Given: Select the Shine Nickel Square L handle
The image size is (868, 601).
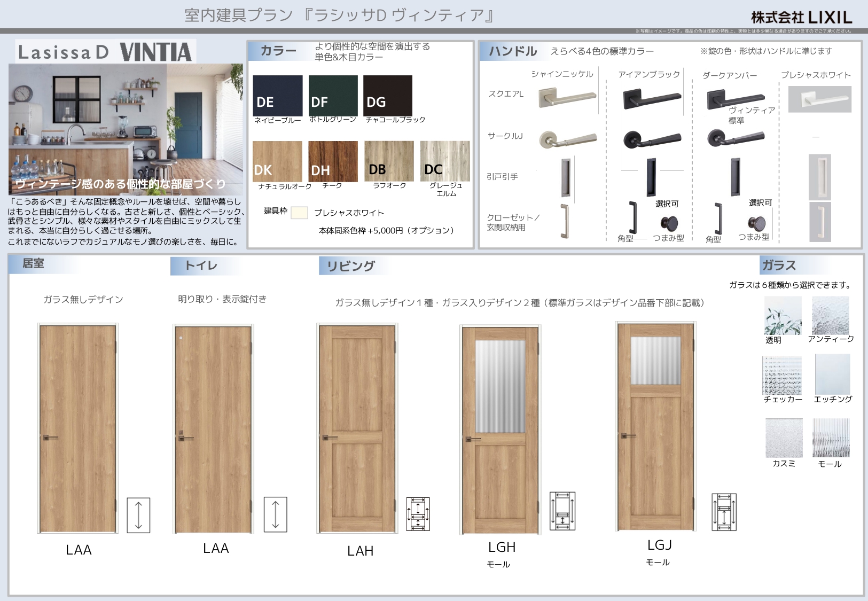Looking at the screenshot, I should click(x=567, y=98).
